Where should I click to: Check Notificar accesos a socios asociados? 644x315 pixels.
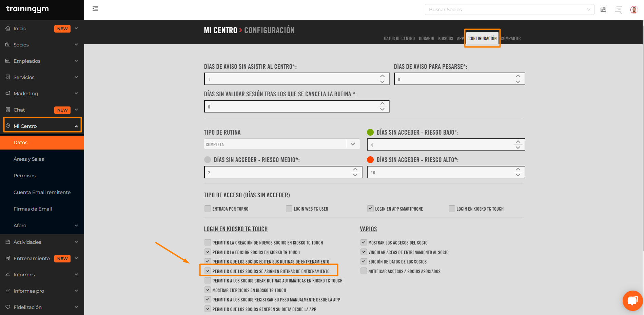point(364,271)
